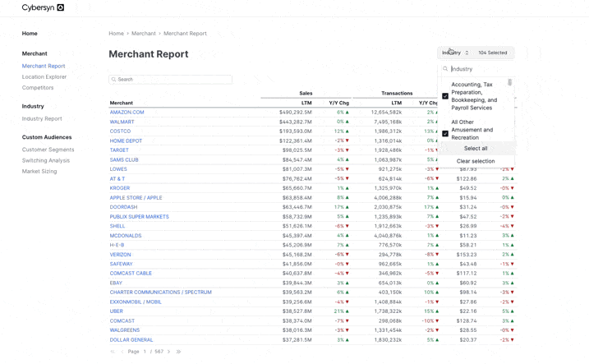Open the EXXONMOBIL / MOBIL link
This screenshot has width=589, height=364.
(136, 302)
